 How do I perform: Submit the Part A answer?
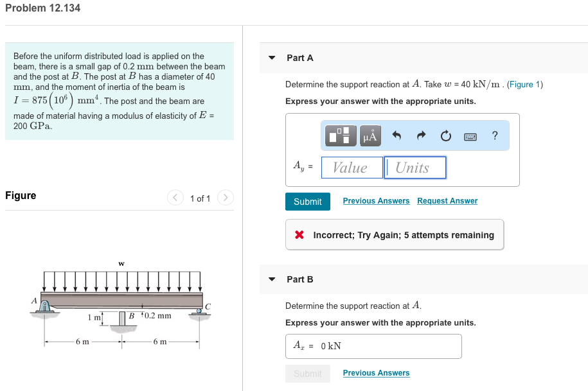[307, 201]
